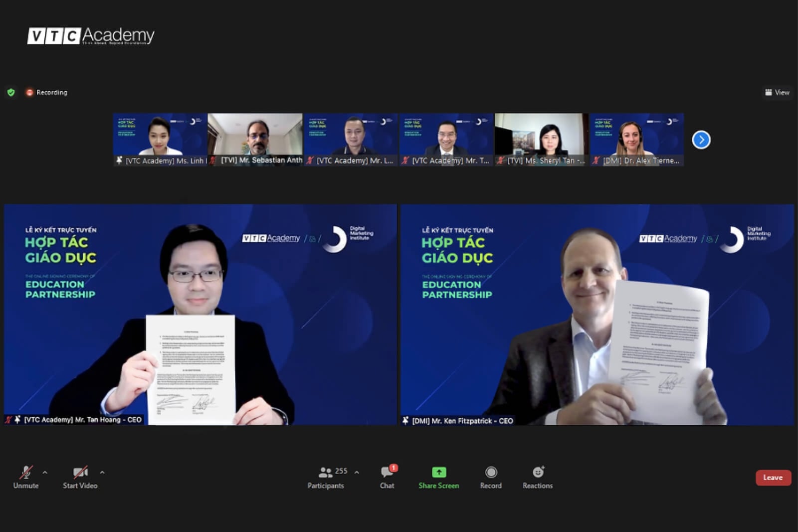The width and height of the screenshot is (798, 532).
Task: Open the Reactions menu
Action: coord(538,477)
